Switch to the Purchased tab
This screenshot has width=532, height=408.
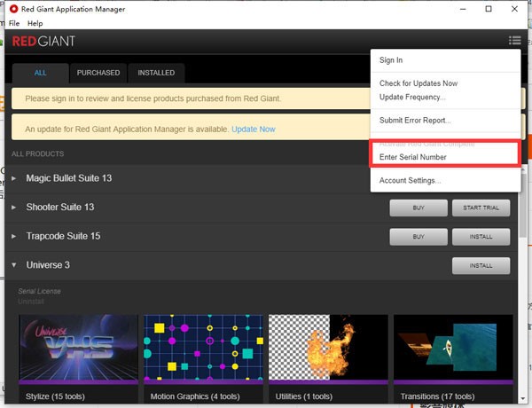[x=98, y=73]
